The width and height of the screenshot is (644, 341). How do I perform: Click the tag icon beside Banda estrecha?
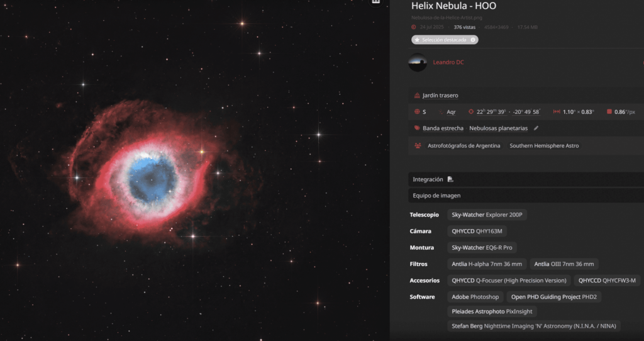click(417, 128)
